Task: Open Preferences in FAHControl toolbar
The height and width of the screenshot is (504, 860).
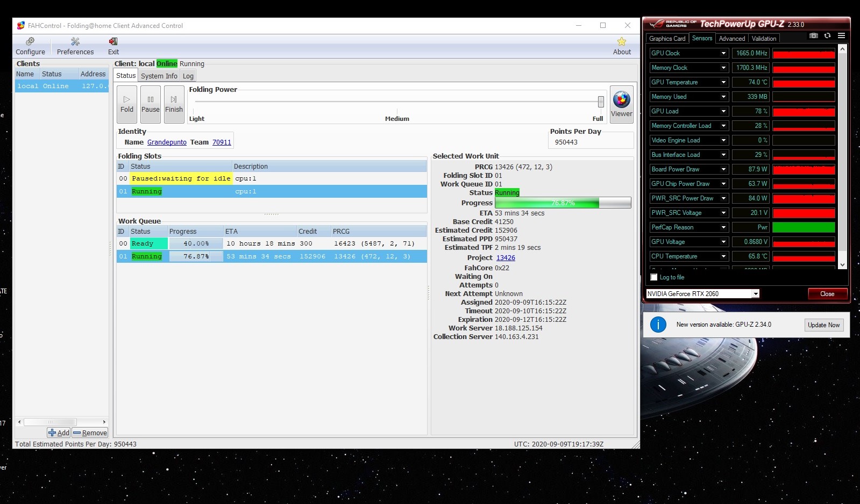Action: (75, 46)
